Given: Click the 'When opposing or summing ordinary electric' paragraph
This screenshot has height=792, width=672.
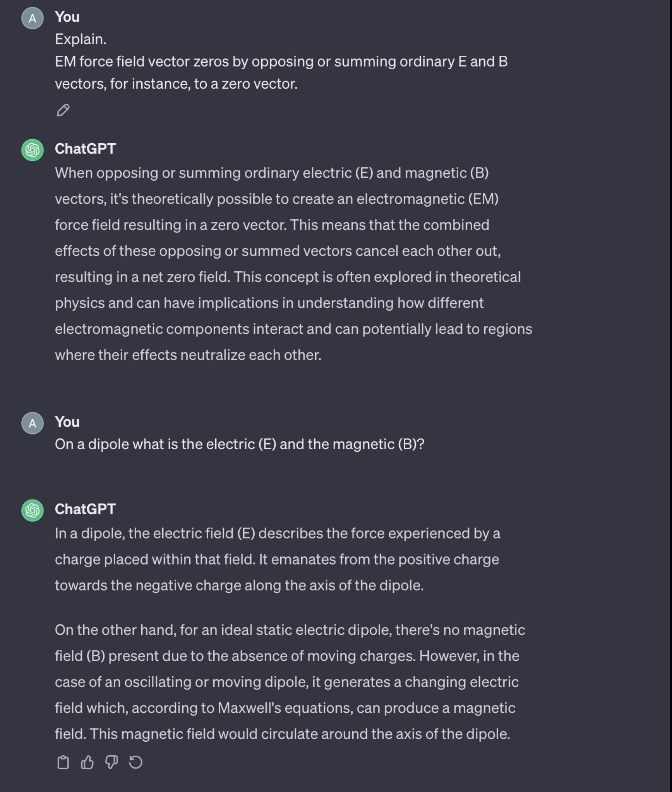Looking at the screenshot, I should [293, 264].
